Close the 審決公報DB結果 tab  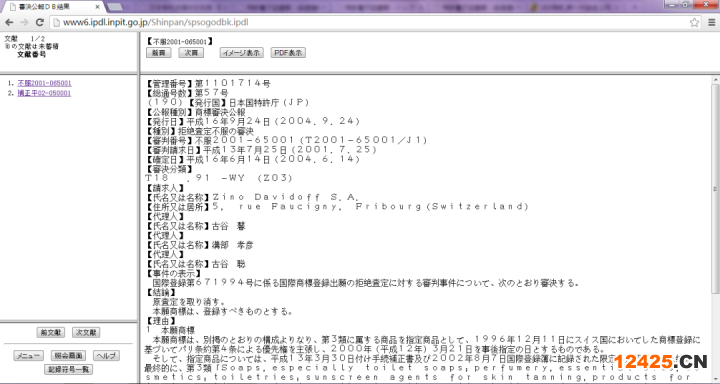click(x=97, y=7)
